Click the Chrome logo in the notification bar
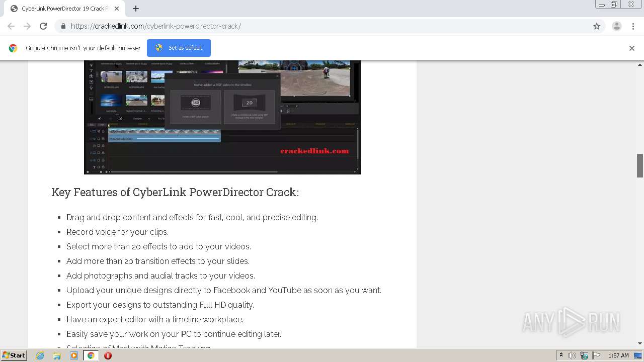The width and height of the screenshot is (644, 362). (x=13, y=48)
